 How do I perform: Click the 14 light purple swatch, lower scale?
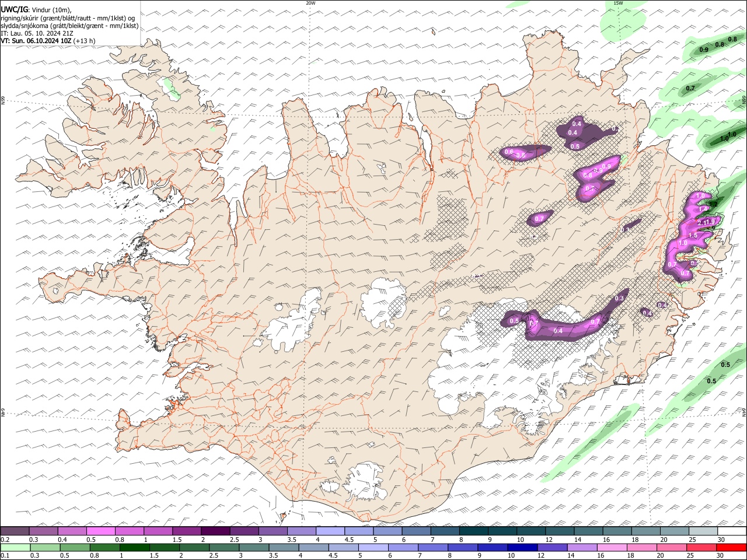582,547
